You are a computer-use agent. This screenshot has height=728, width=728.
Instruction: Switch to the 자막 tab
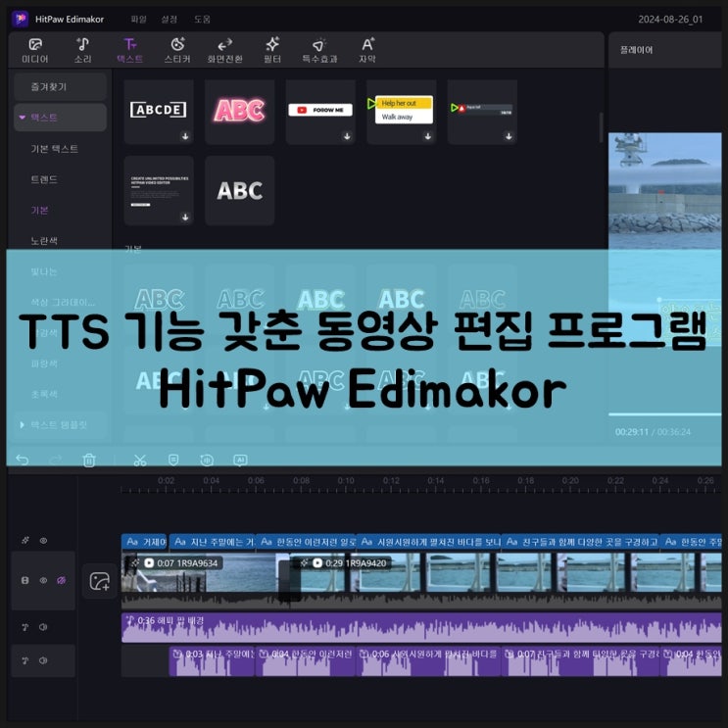[x=367, y=51]
